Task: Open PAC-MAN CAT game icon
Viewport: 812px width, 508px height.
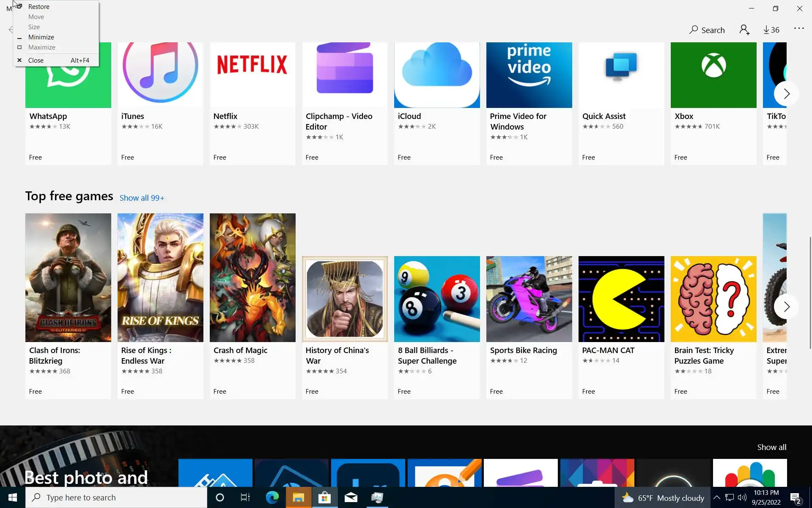Action: coord(621,299)
